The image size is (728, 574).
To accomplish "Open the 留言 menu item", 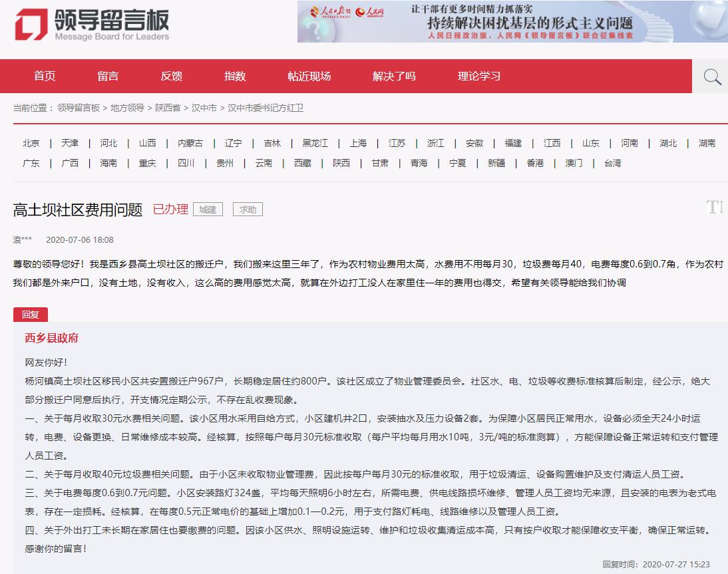I will [x=108, y=76].
